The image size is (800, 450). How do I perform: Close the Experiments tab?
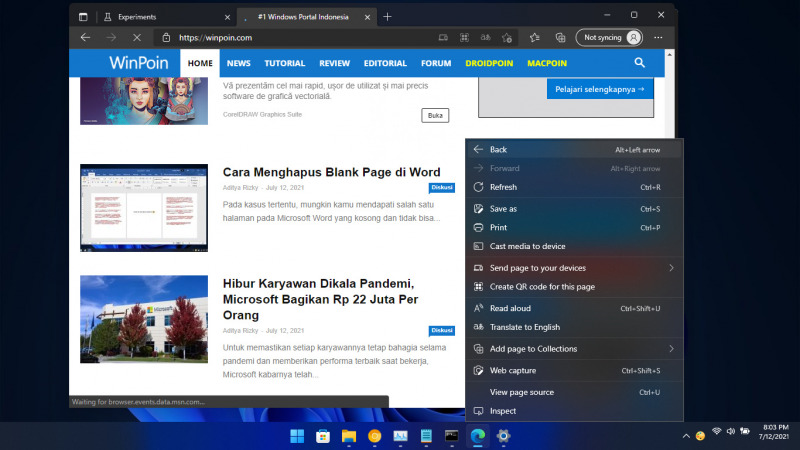click(228, 17)
